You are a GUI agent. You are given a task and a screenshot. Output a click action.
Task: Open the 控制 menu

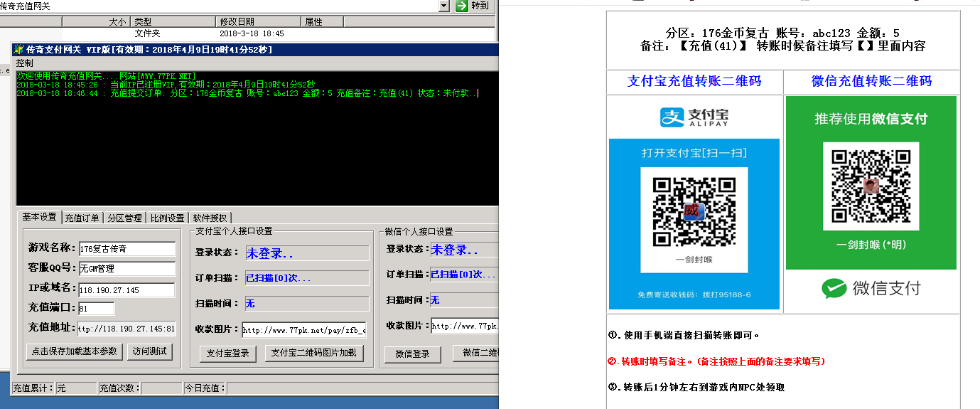[x=24, y=63]
